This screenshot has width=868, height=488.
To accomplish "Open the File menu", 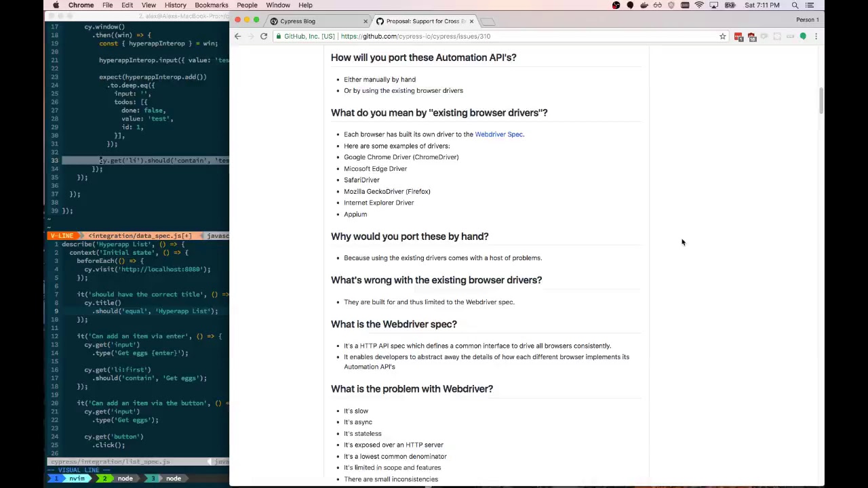I will 108,5.
